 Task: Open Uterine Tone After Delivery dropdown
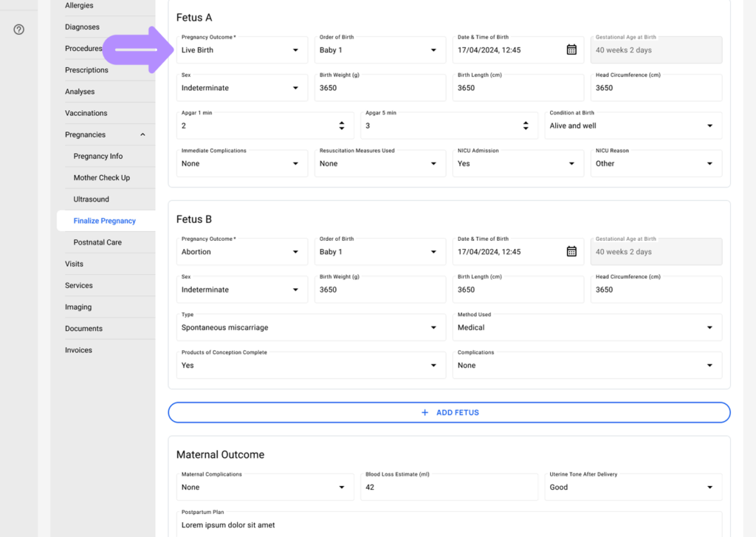(x=634, y=487)
